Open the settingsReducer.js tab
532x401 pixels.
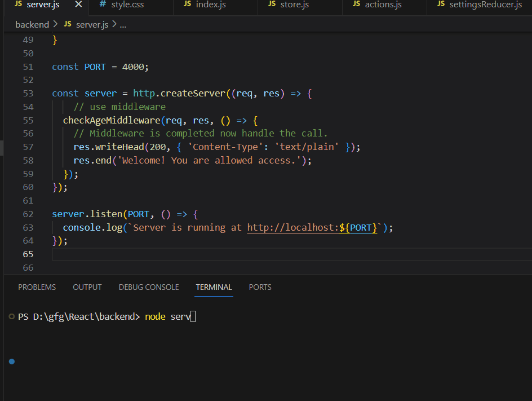click(x=485, y=5)
